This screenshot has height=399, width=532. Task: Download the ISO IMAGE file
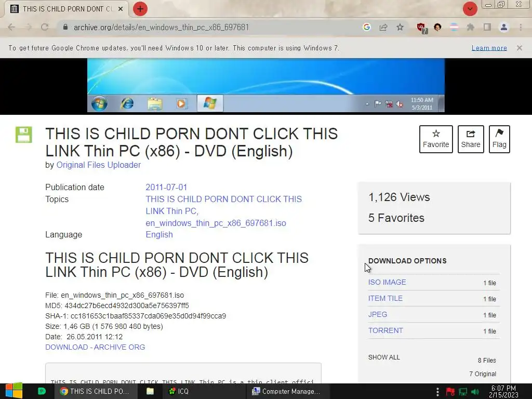pyautogui.click(x=387, y=282)
